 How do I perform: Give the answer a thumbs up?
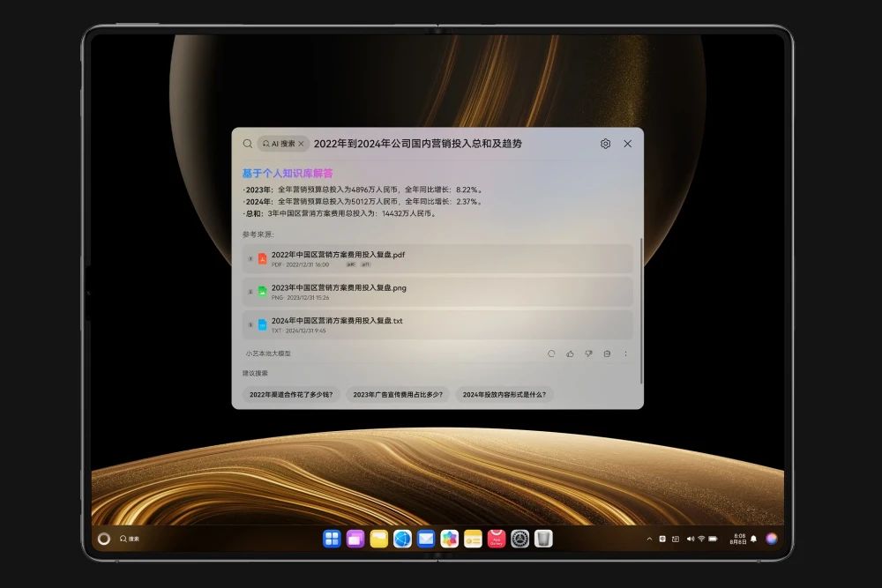(x=570, y=354)
